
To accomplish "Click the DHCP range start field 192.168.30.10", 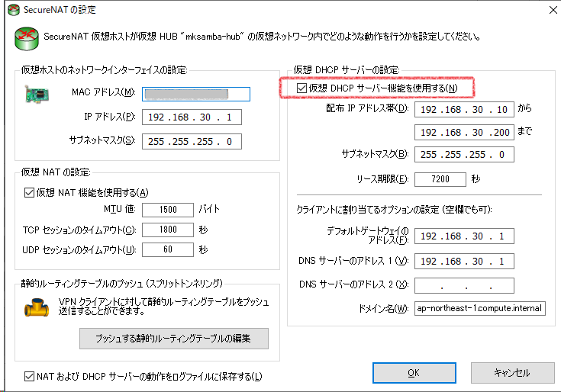I will click(x=464, y=109).
